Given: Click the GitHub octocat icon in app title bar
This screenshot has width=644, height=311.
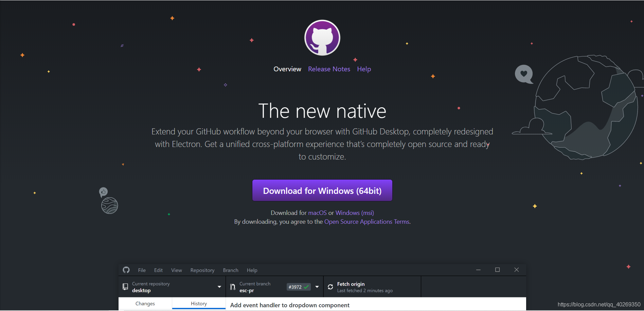Looking at the screenshot, I should [126, 270].
